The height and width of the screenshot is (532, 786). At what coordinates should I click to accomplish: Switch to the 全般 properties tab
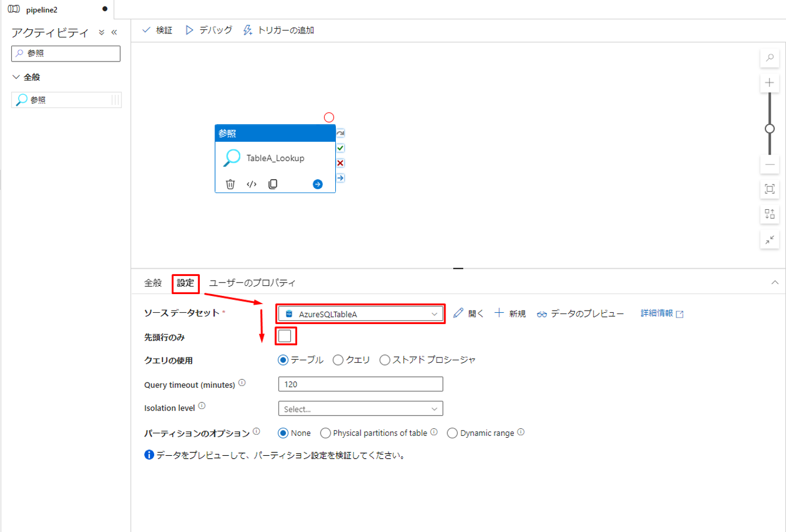click(x=153, y=282)
